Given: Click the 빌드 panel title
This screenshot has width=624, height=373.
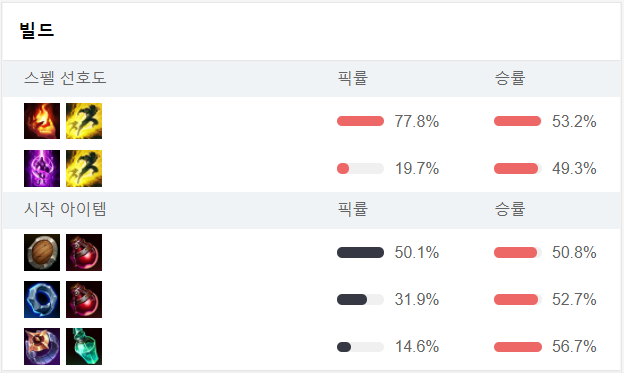Looking at the screenshot, I should (37, 30).
